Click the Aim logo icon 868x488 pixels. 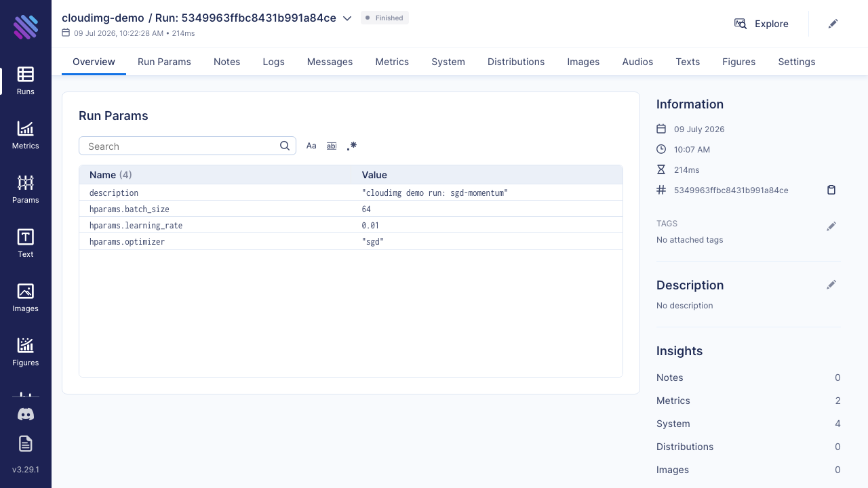[x=26, y=27]
